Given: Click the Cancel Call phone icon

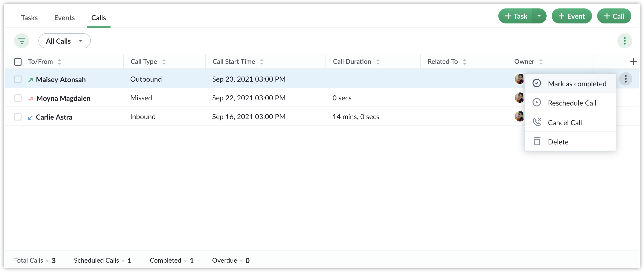Looking at the screenshot, I should (537, 122).
